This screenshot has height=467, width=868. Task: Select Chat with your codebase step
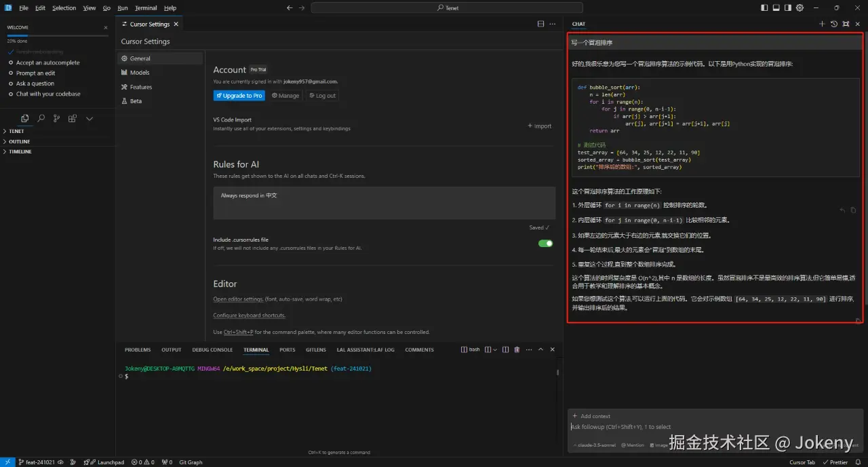point(44,94)
